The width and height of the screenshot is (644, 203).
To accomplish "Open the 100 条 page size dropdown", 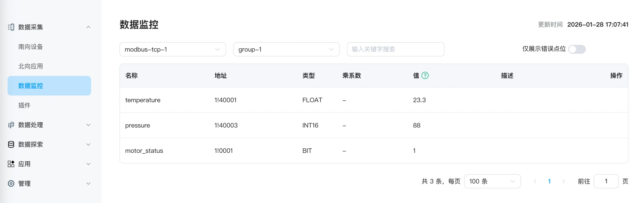I will tap(492, 181).
